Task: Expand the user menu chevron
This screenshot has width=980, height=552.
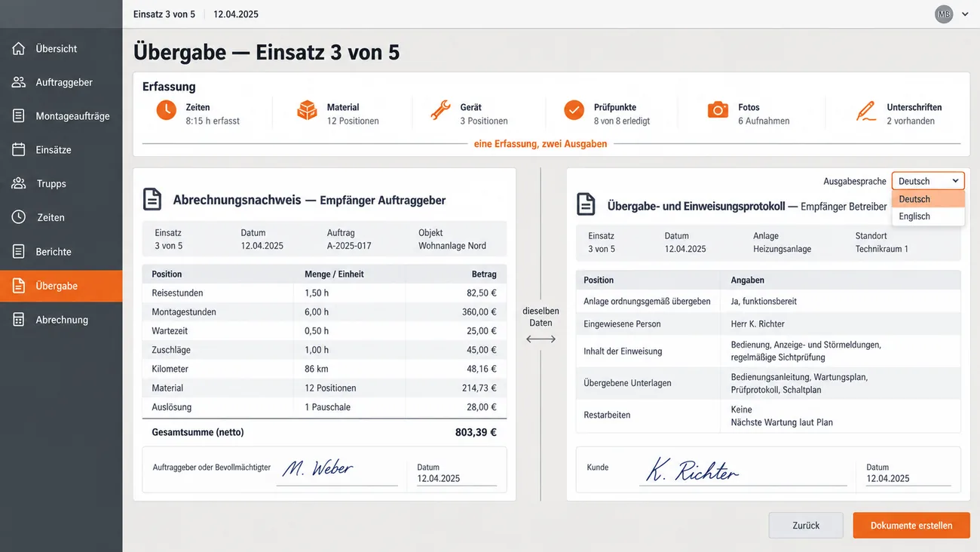Action: pyautogui.click(x=965, y=14)
